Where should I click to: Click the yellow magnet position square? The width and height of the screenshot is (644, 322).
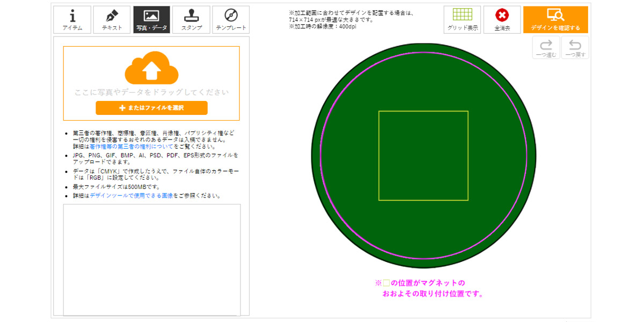point(423,156)
